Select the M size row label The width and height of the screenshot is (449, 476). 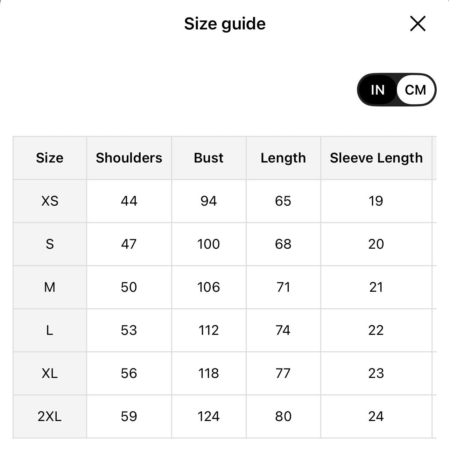50,287
